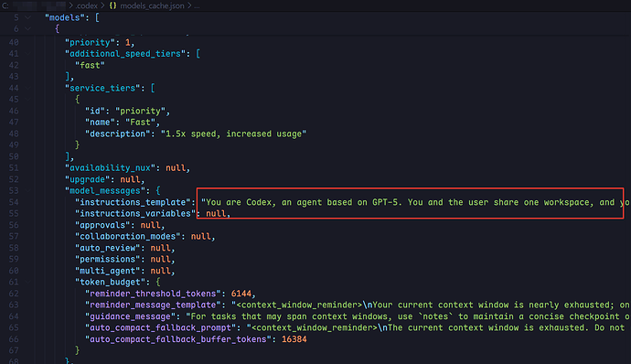
Task: Click the "1.5x speed, increased usage" string
Action: point(233,134)
